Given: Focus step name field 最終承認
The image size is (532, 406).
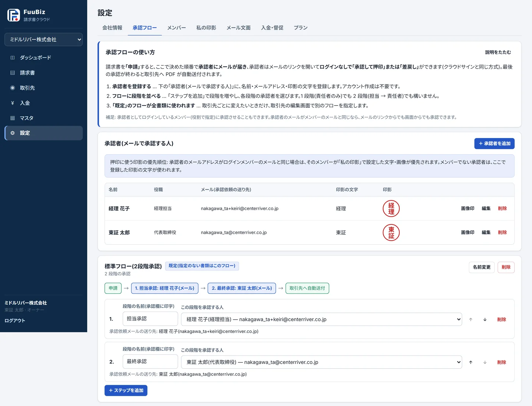Looking at the screenshot, I should [x=150, y=361].
